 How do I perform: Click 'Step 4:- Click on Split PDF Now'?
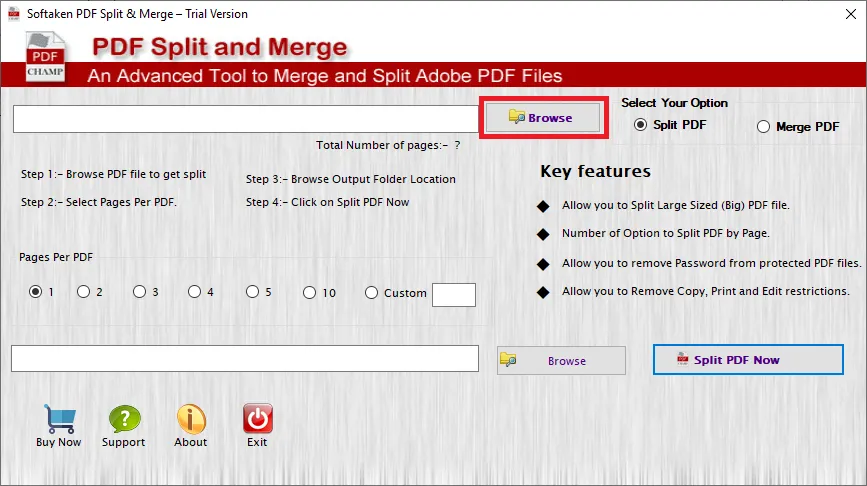coord(327,202)
